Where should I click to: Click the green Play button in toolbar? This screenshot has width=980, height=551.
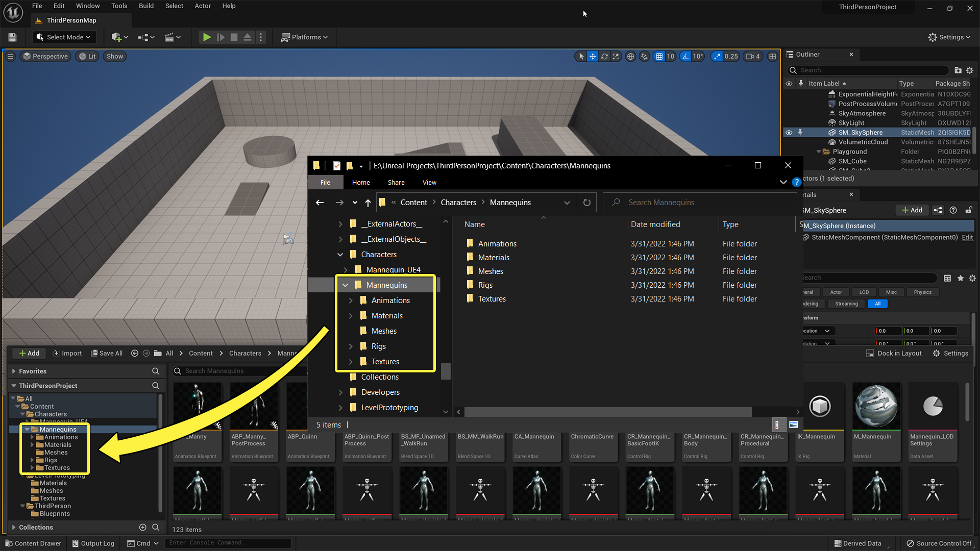tap(206, 37)
